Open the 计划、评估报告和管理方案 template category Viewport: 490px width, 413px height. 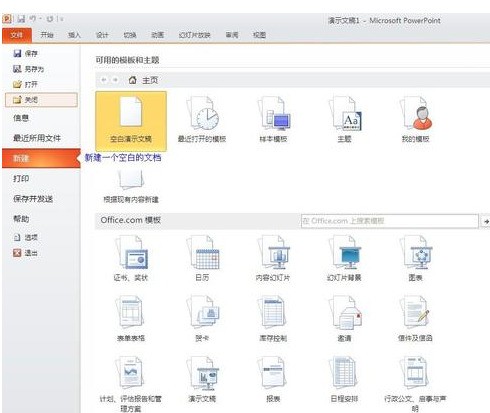click(131, 384)
